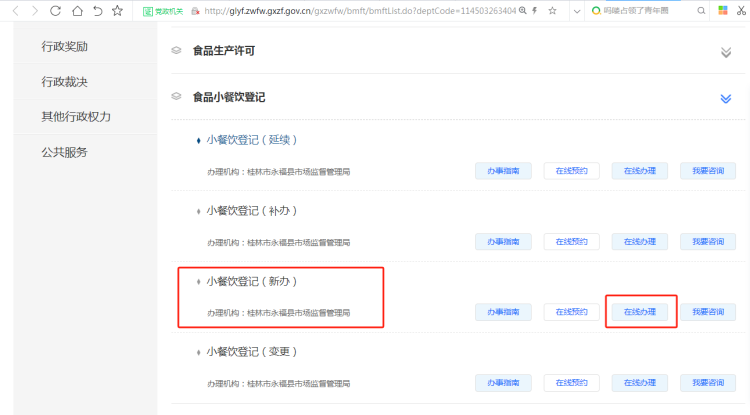This screenshot has width=750, height=415.
Task: Click the favorites star beside the home icon
Action: [118, 11]
